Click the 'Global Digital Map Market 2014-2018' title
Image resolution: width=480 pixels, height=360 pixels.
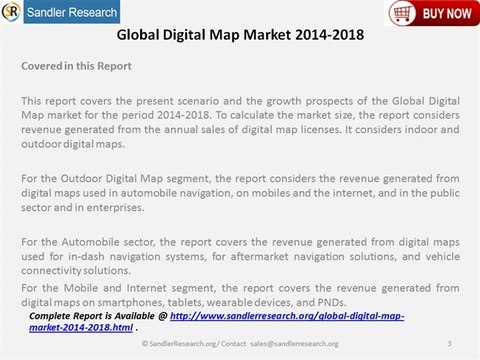coord(240,35)
